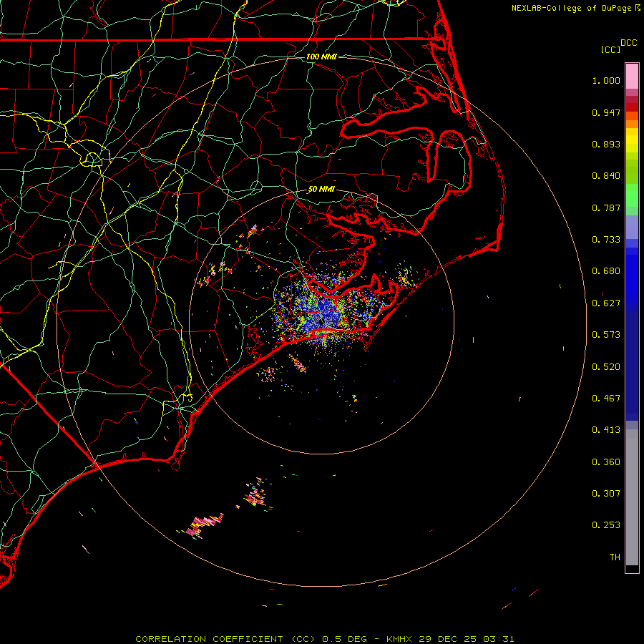This screenshot has height=644, width=644.
Task: Click the 0.360 legend value
Action: click(606, 462)
